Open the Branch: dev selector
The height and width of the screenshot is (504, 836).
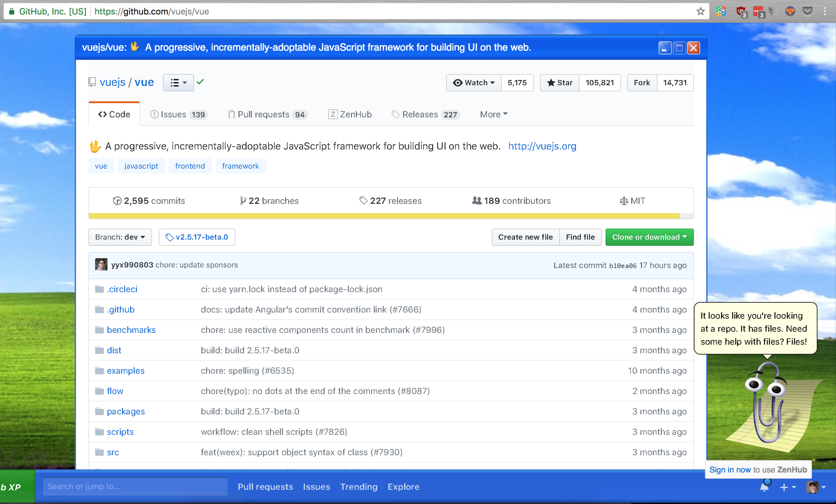coord(120,237)
